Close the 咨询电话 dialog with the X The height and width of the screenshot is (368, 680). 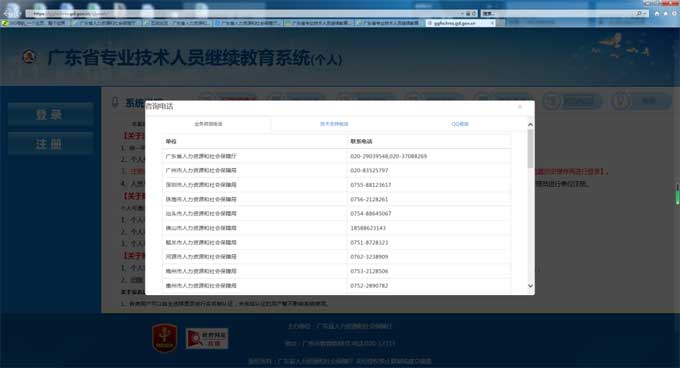520,106
